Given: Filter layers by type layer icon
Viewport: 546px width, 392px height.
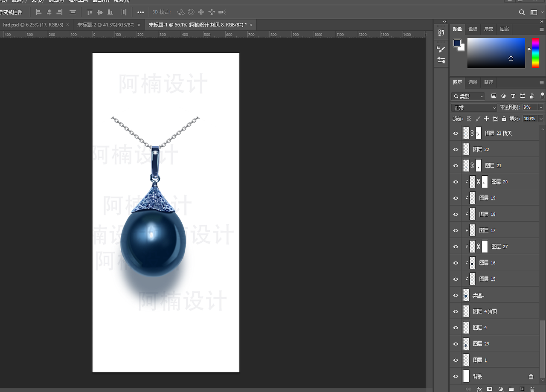Looking at the screenshot, I should [x=513, y=96].
